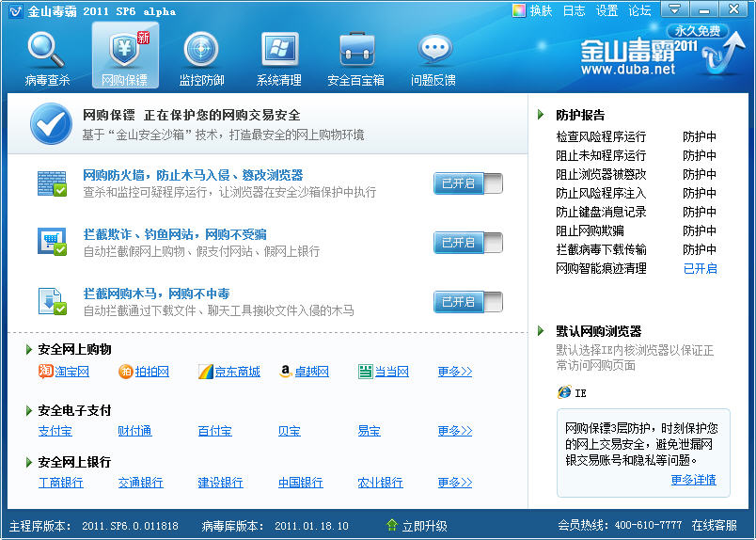Viewport: 756px width, 540px height.
Task: Open the 换肤 menu item
Action: 541,10
